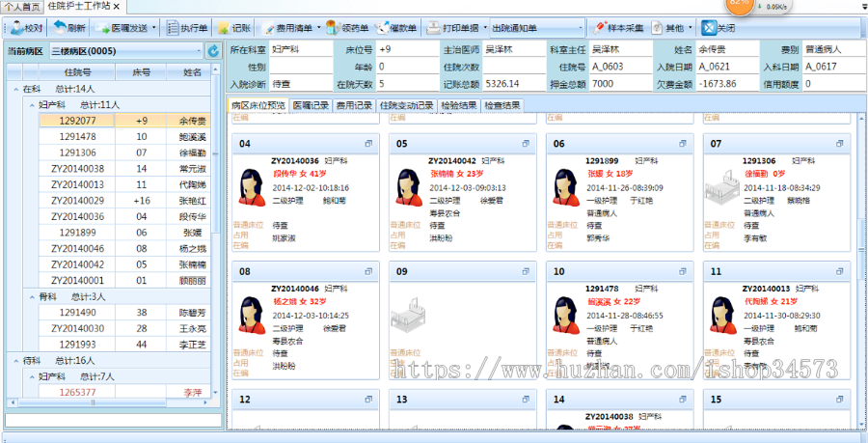
Task: Click the 入院诊断 field showing 待查
Action: point(301,84)
